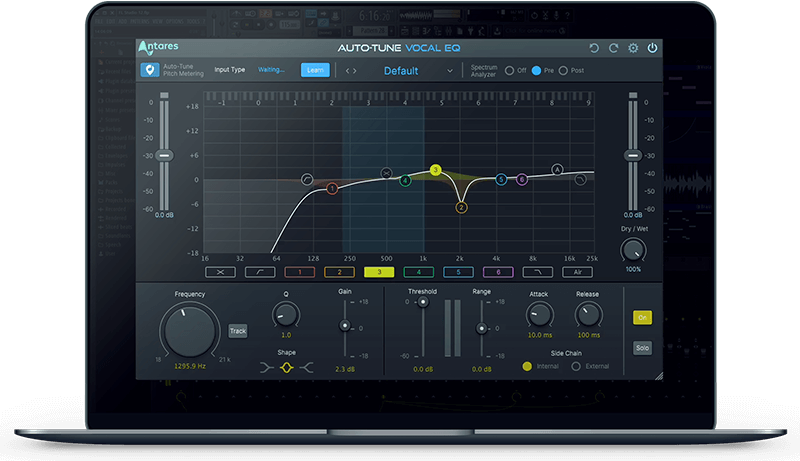
Task: Click the 100 ms release value
Action: tap(589, 335)
